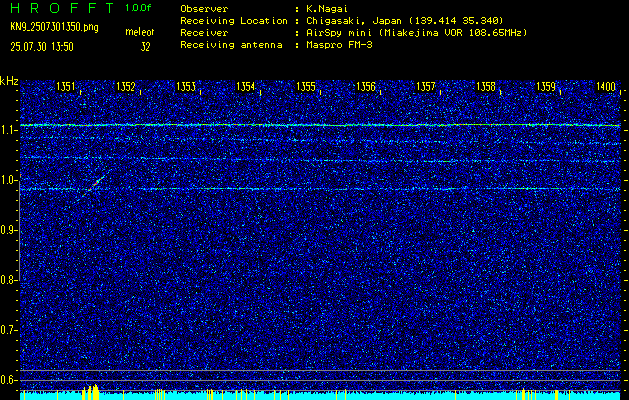This screenshot has width=629, height=400.
Task: Click the kHz axis unit label
Action: pyautogui.click(x=9, y=81)
